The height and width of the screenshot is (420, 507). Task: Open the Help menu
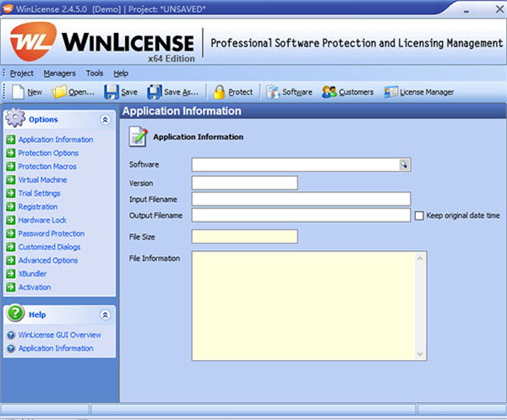tap(121, 74)
